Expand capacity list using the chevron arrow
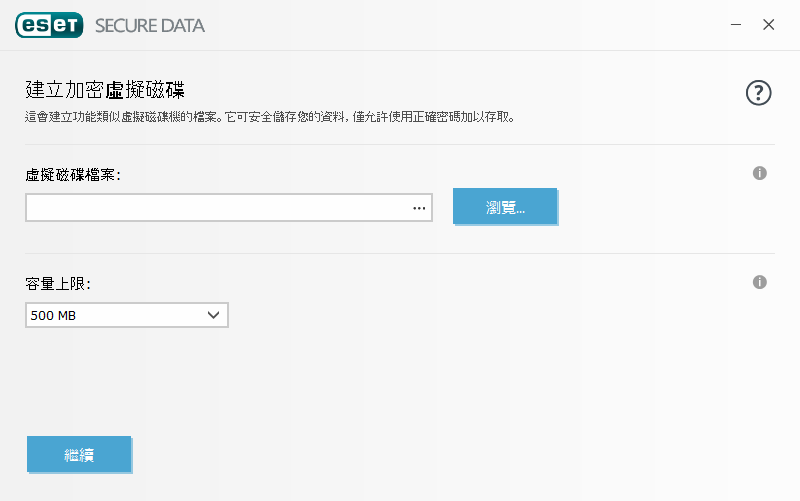This screenshot has height=501, width=800. (x=213, y=315)
